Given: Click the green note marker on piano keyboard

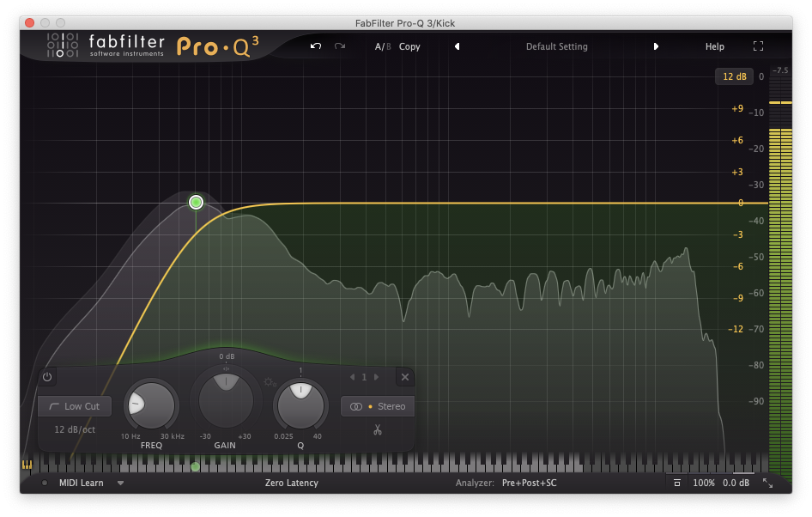Looking at the screenshot, I should tap(195, 466).
